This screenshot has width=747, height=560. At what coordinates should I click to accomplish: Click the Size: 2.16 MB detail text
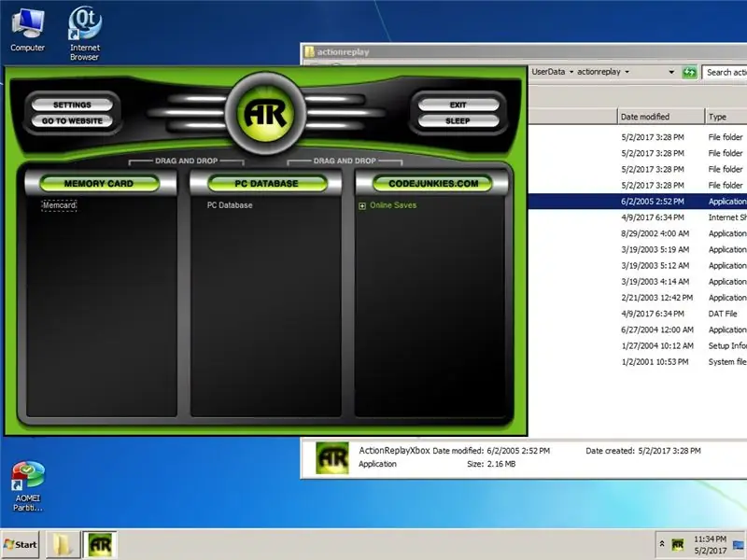(x=491, y=464)
